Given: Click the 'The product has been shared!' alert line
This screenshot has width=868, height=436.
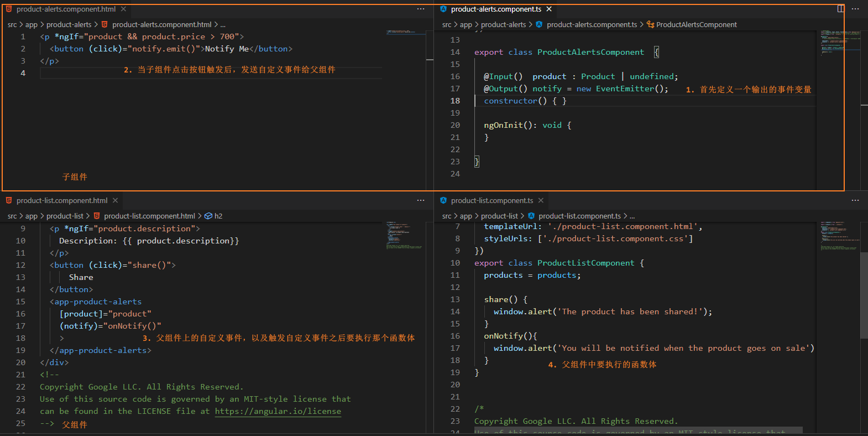Looking at the screenshot, I should point(603,312).
